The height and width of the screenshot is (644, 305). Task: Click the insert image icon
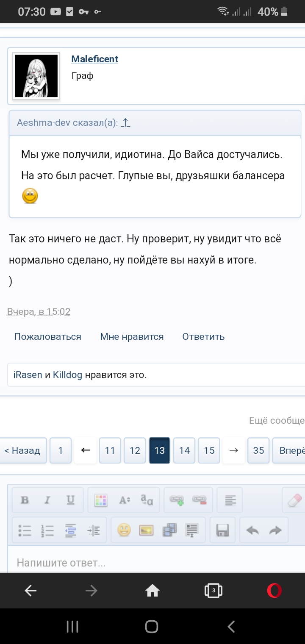146,530
